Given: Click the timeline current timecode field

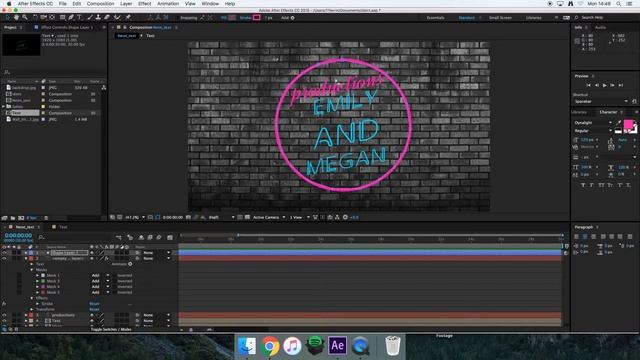Looking at the screenshot, I should [x=18, y=236].
